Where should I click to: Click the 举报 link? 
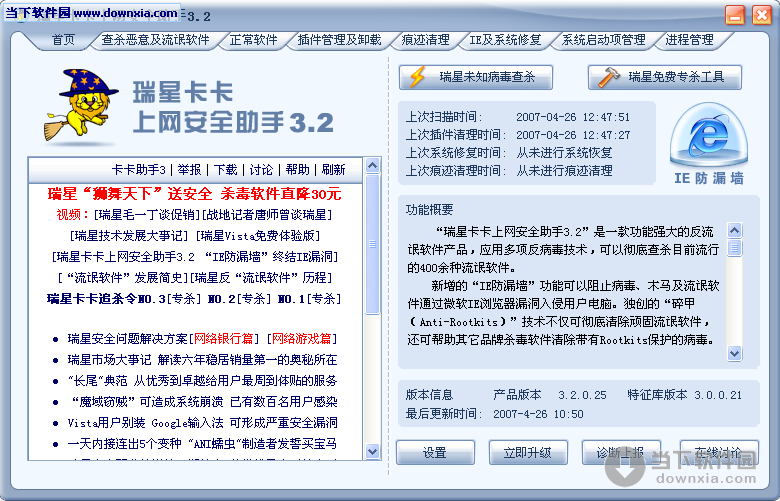tap(190, 170)
